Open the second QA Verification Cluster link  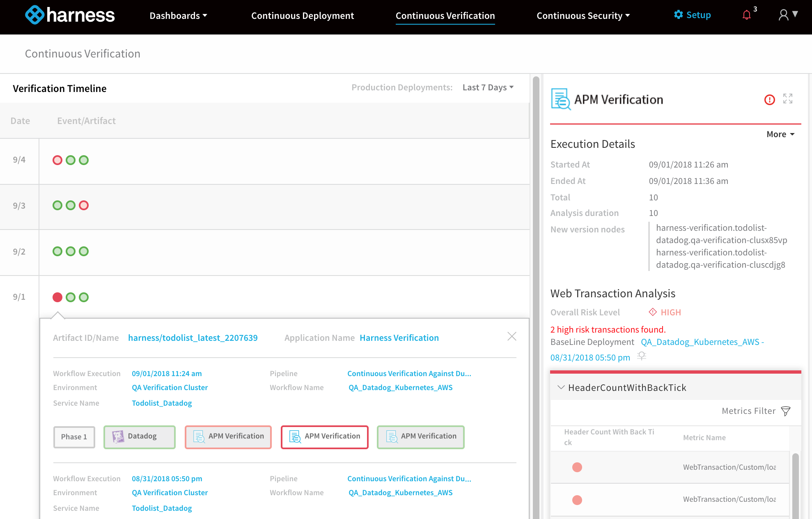(x=170, y=493)
